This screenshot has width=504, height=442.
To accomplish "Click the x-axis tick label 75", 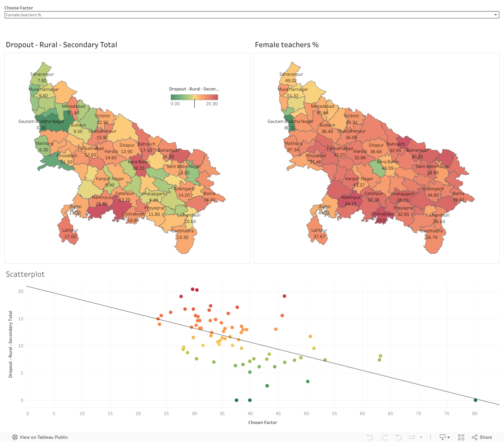I will click(447, 414).
